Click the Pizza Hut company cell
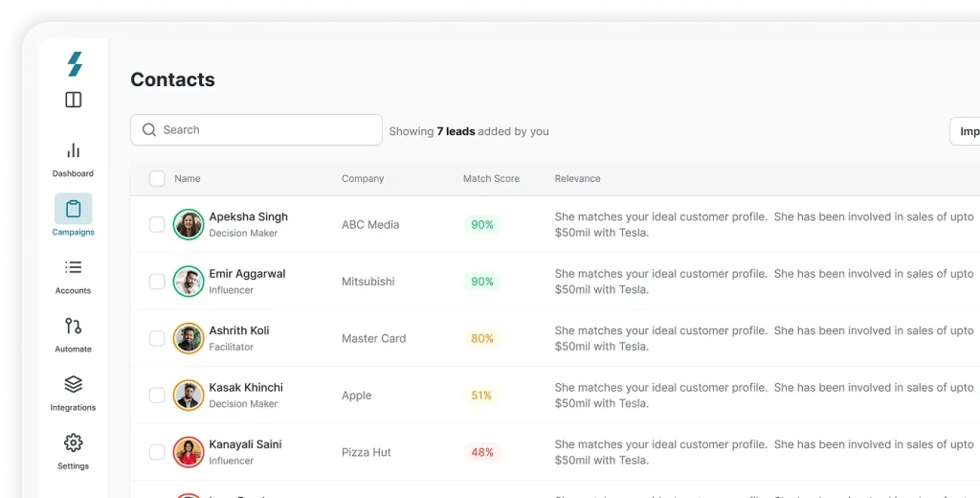The height and width of the screenshot is (498, 980). click(x=367, y=452)
